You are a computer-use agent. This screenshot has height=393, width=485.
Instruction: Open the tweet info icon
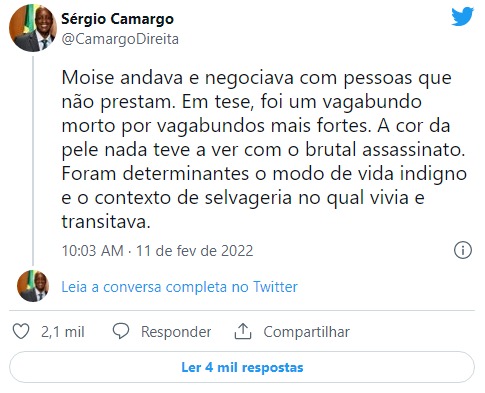[x=463, y=250]
